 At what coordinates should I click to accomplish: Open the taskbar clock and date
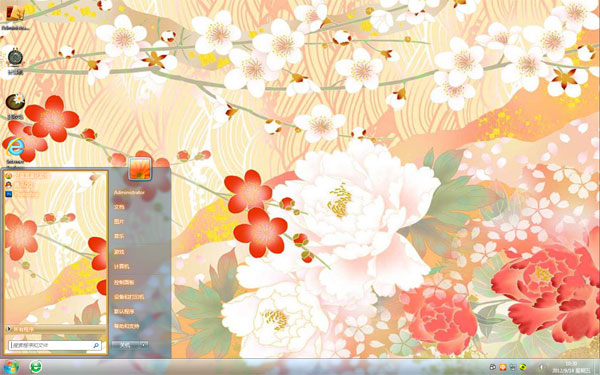(572, 367)
